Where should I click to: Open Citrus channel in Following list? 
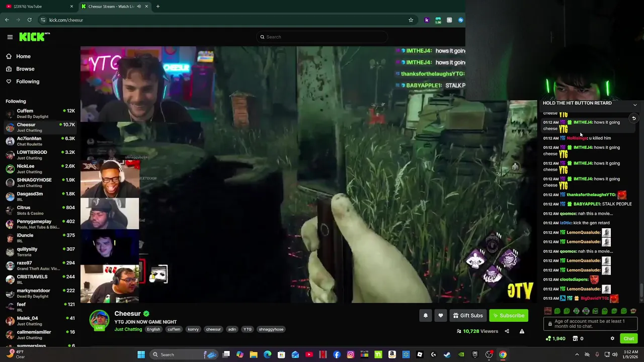pos(40,211)
